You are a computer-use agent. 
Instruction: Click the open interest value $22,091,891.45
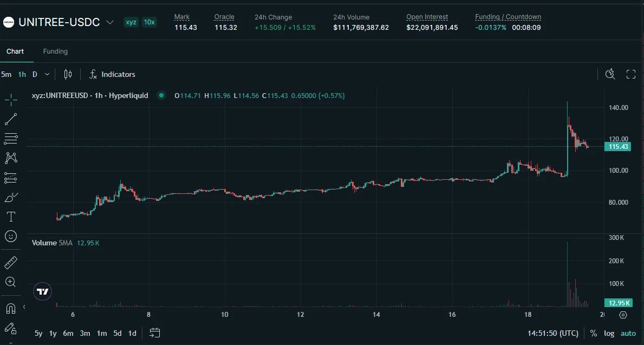click(x=432, y=28)
